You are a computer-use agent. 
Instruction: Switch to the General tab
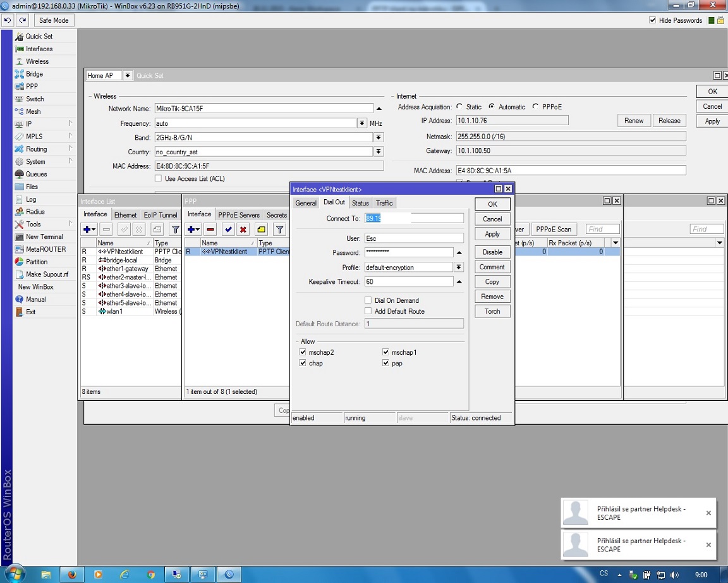[306, 203]
